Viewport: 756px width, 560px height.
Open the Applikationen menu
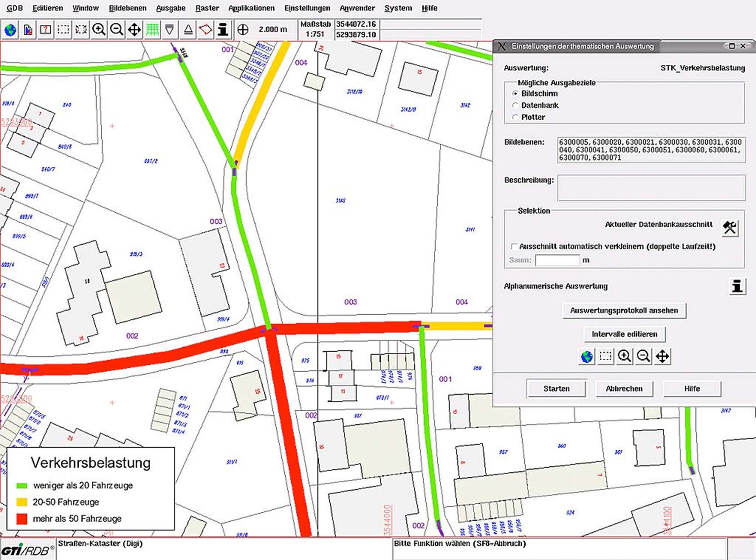point(251,8)
